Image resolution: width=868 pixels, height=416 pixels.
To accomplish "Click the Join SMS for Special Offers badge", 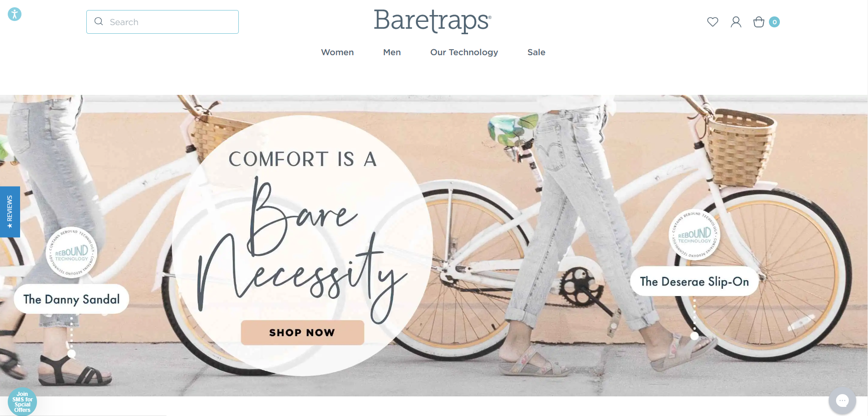I will coord(22,402).
